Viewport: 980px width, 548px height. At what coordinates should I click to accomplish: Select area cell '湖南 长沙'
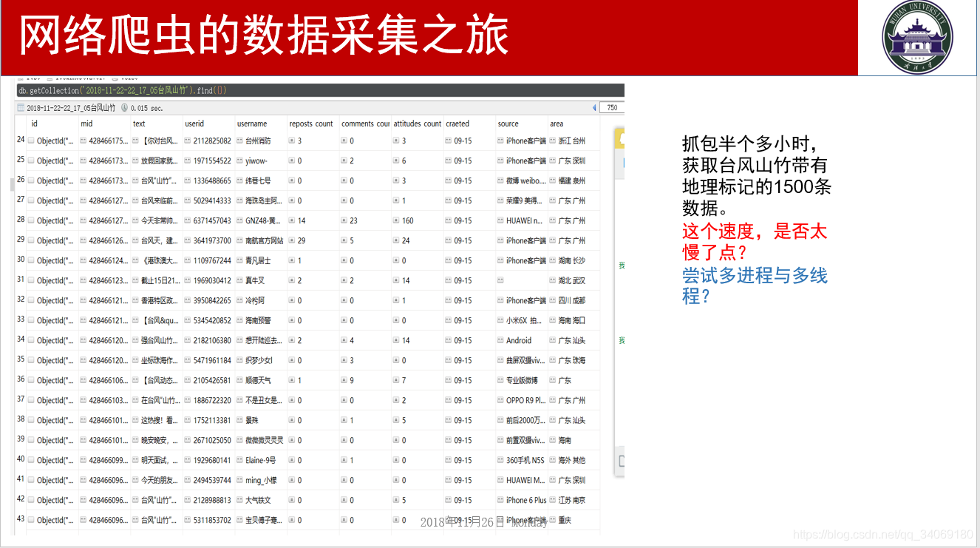point(571,260)
